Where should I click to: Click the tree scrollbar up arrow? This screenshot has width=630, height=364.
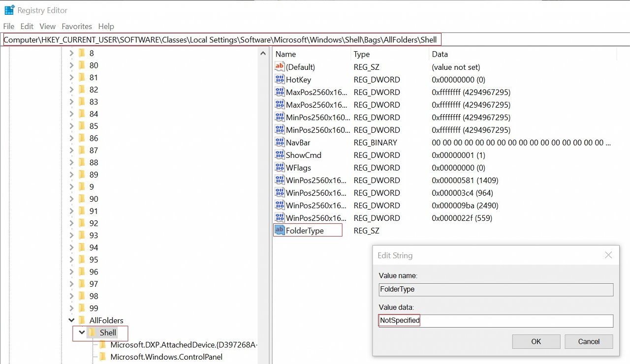(263, 54)
